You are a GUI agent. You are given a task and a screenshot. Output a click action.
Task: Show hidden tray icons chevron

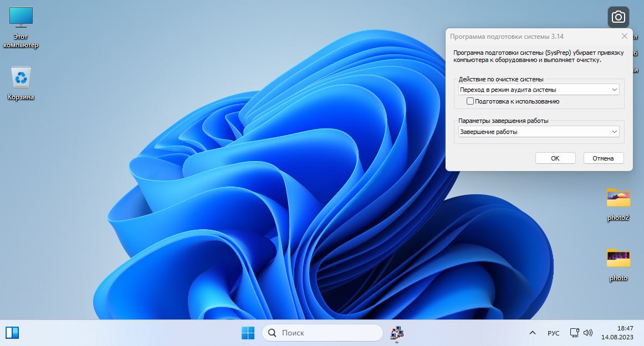click(x=532, y=333)
